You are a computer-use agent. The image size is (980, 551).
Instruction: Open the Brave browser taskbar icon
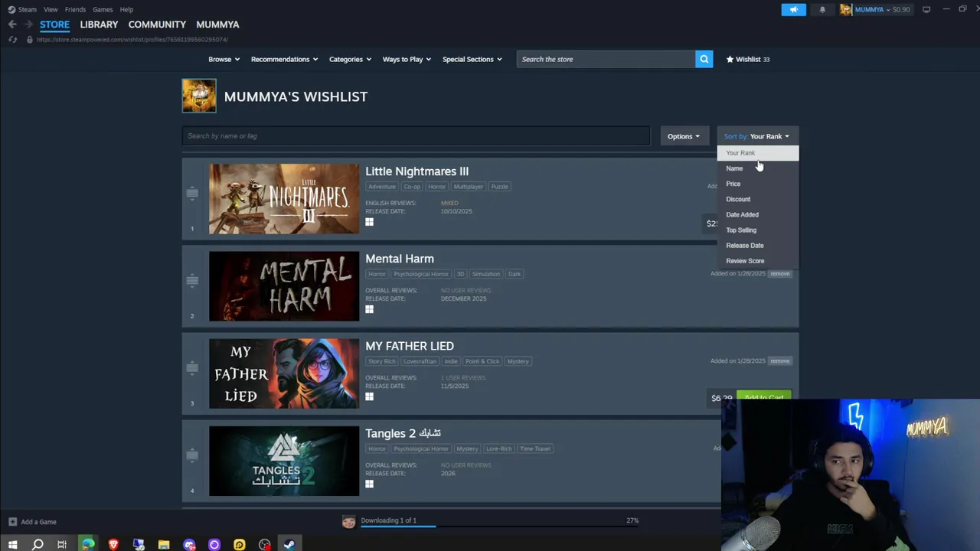coord(113,544)
